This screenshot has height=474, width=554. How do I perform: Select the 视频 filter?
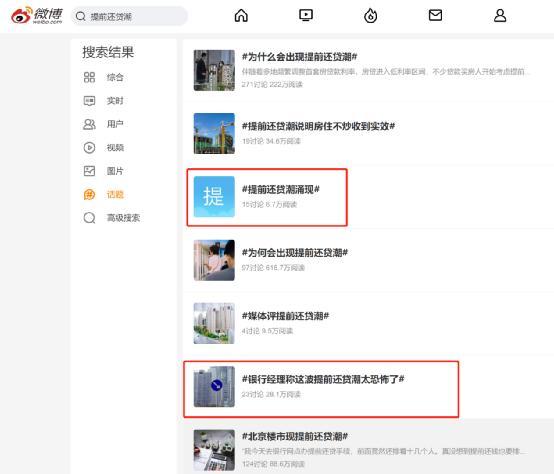pyautogui.click(x=115, y=147)
